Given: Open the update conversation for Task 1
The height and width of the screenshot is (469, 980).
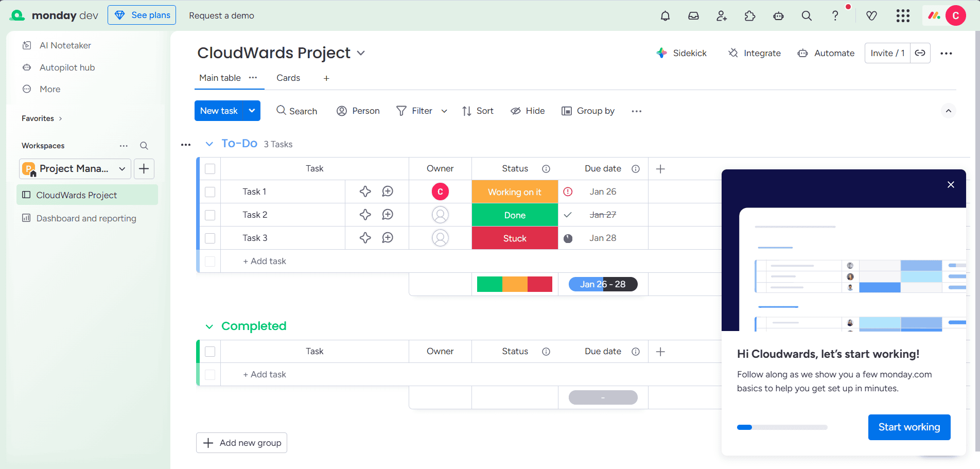Looking at the screenshot, I should (x=388, y=192).
